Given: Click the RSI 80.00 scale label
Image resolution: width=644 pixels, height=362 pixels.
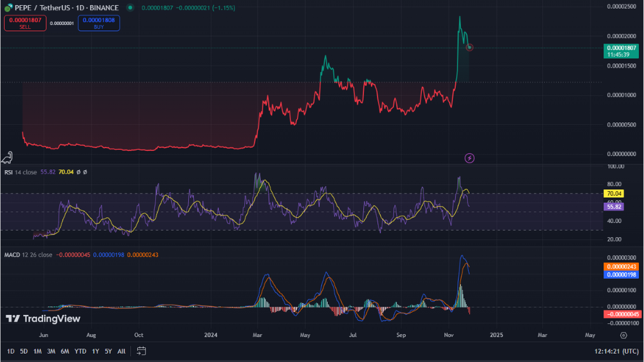Looking at the screenshot, I should 614,184.
